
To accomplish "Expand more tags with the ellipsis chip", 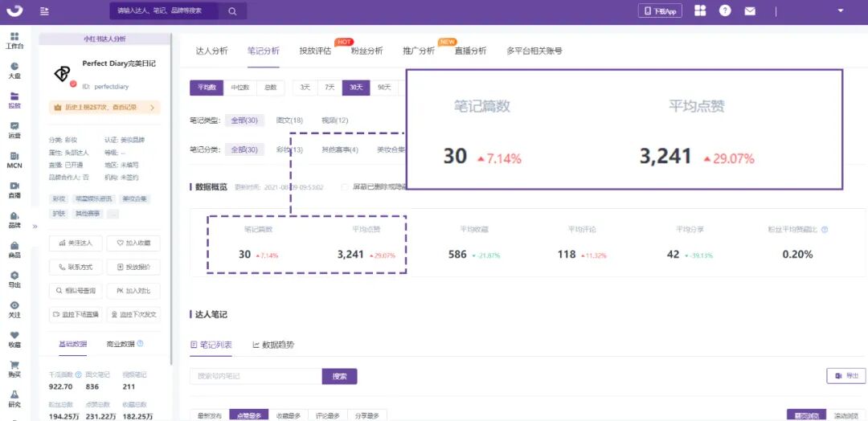I will click(x=113, y=214).
